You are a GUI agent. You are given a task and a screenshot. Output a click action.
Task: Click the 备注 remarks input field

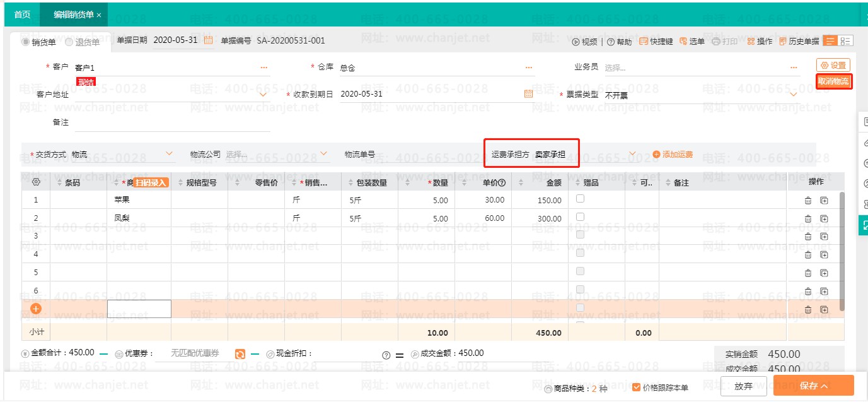(172, 122)
